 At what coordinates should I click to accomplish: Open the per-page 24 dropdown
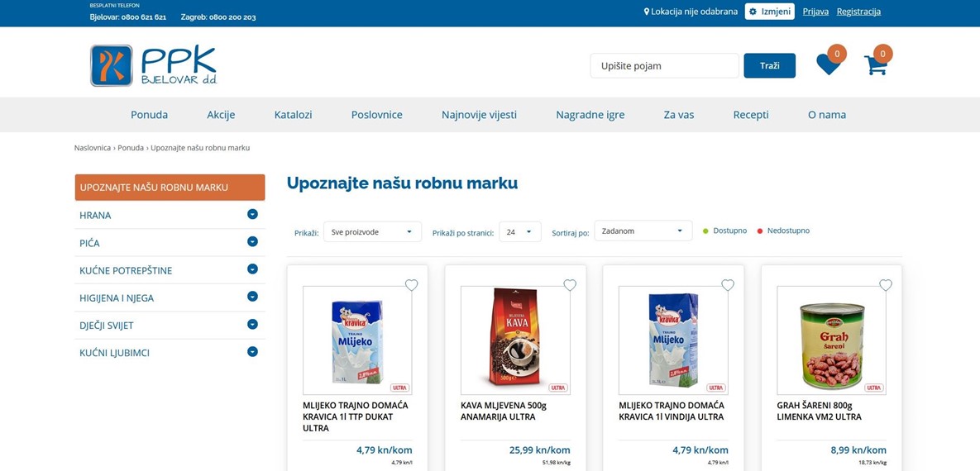(x=520, y=231)
